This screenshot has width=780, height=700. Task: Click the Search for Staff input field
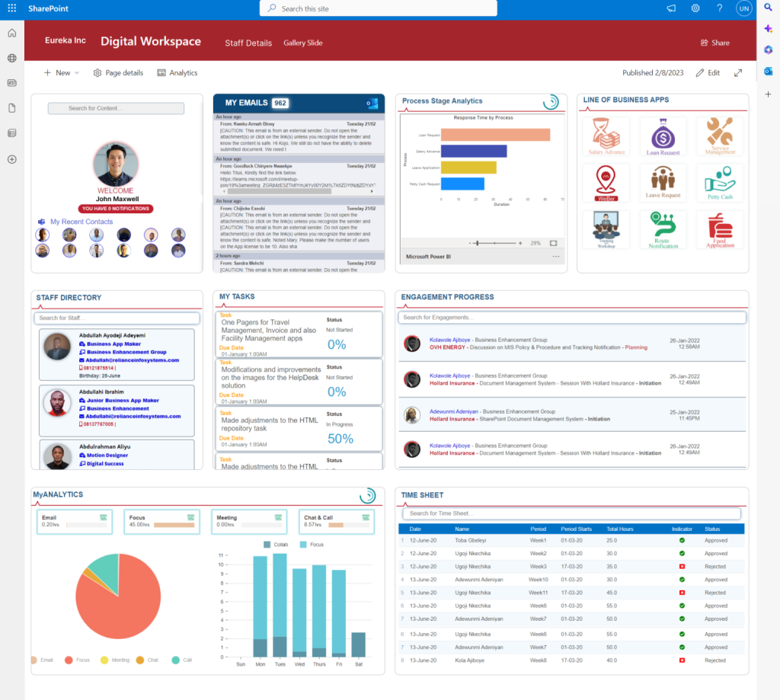tap(117, 318)
